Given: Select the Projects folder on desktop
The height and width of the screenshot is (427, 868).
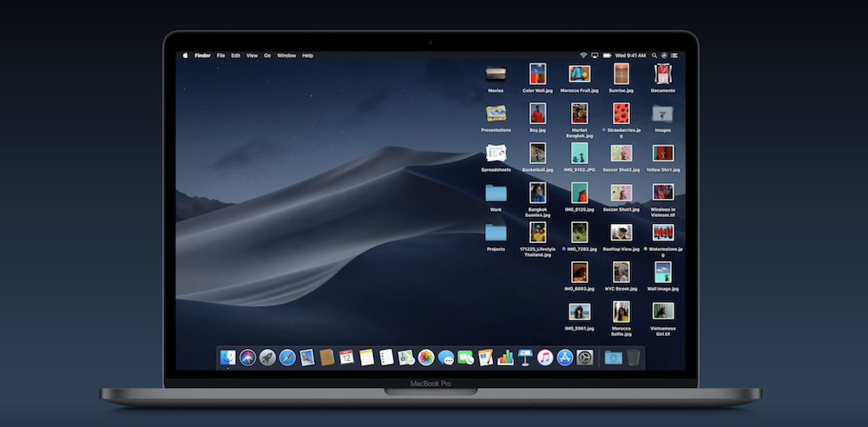Looking at the screenshot, I should (496, 233).
